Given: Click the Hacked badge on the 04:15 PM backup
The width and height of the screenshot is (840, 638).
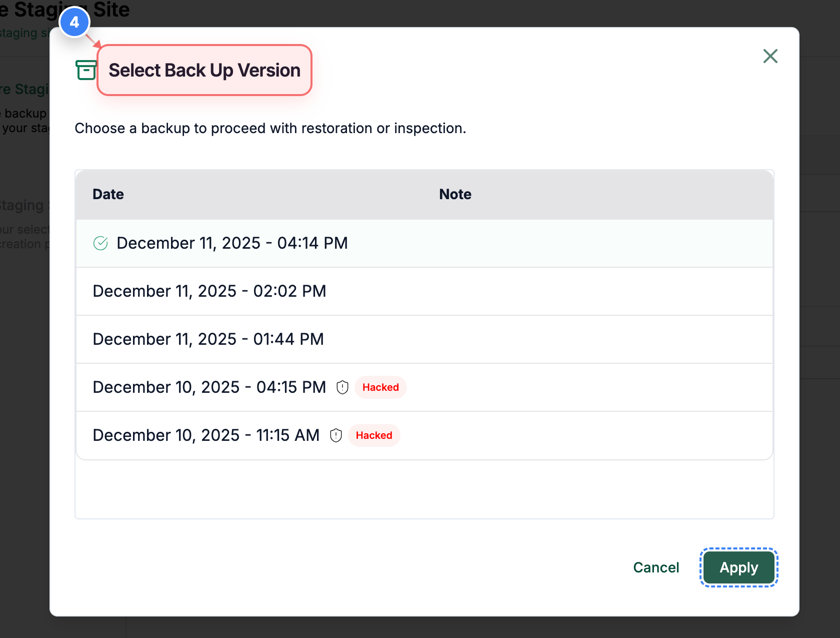Looking at the screenshot, I should tap(380, 387).
